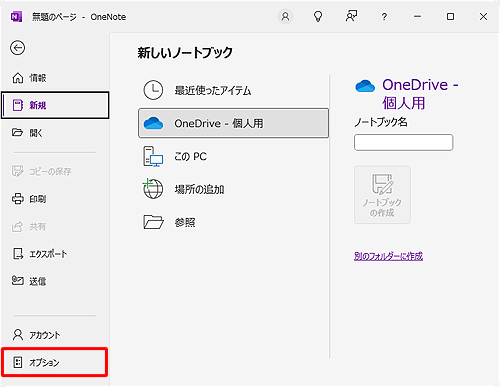Screen dimensions: 500x387
Task: Click the large OneDrive - 個人用 heading cloud icon
Action: pos(365,86)
